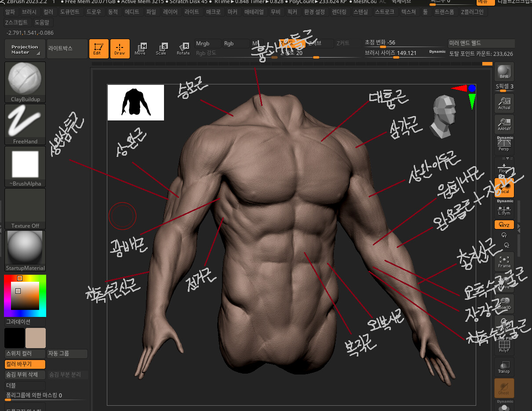Image resolution: width=532 pixels, height=411 pixels.
Task: Activate Local symmetry pivot icon
Action: 504,188
